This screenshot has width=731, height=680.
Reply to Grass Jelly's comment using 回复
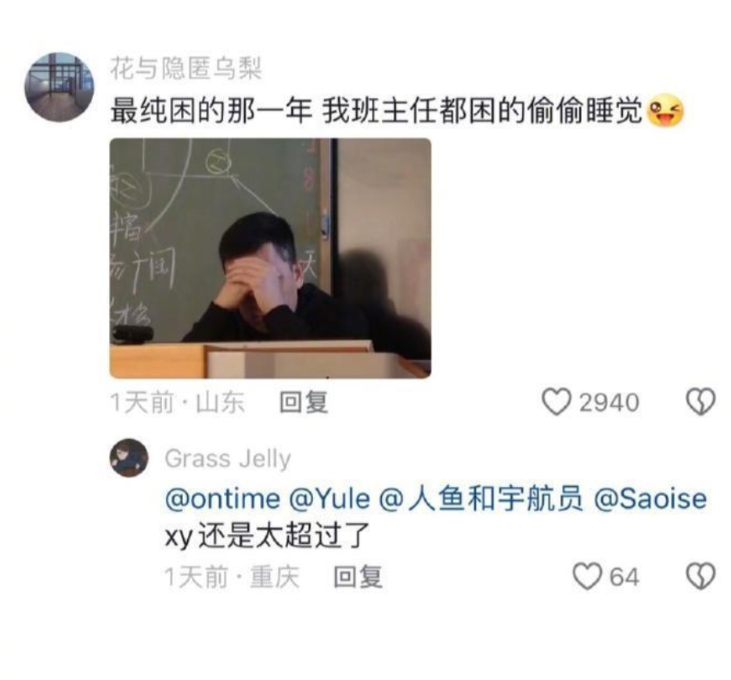coord(358,577)
